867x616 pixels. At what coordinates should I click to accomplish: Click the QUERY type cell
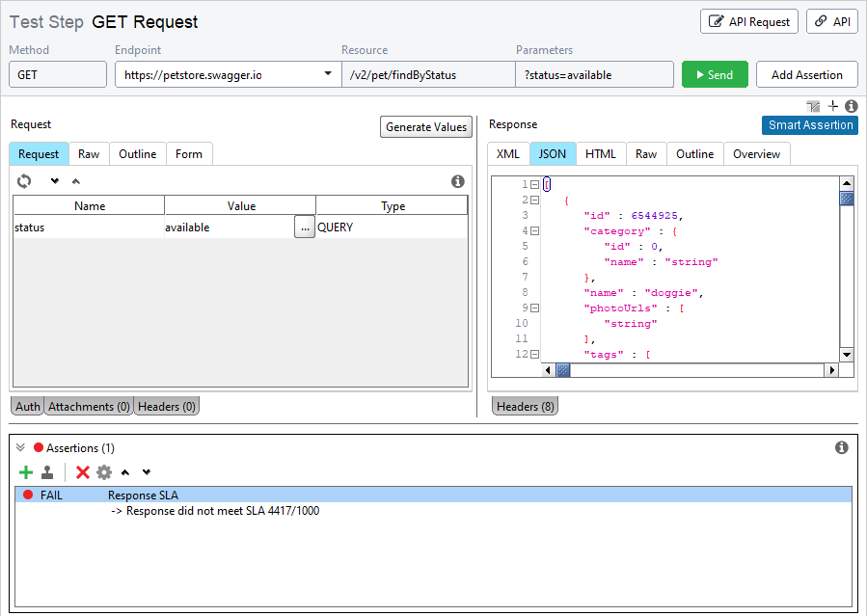point(392,228)
